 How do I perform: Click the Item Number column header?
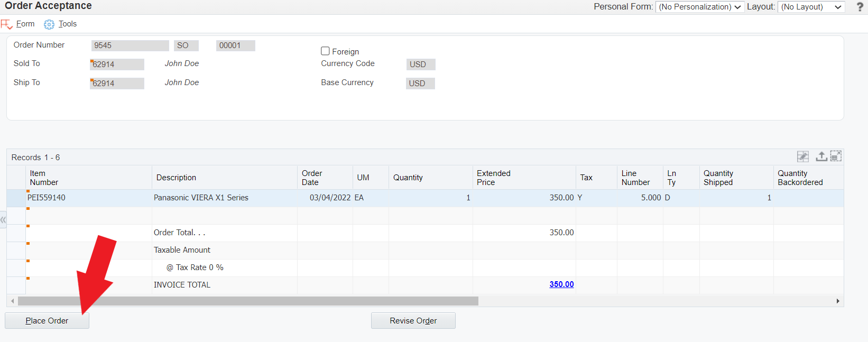(x=89, y=178)
